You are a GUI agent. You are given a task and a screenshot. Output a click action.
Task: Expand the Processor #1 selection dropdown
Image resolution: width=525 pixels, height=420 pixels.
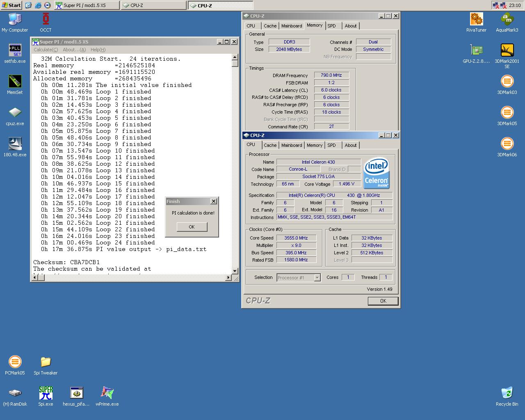tap(317, 278)
